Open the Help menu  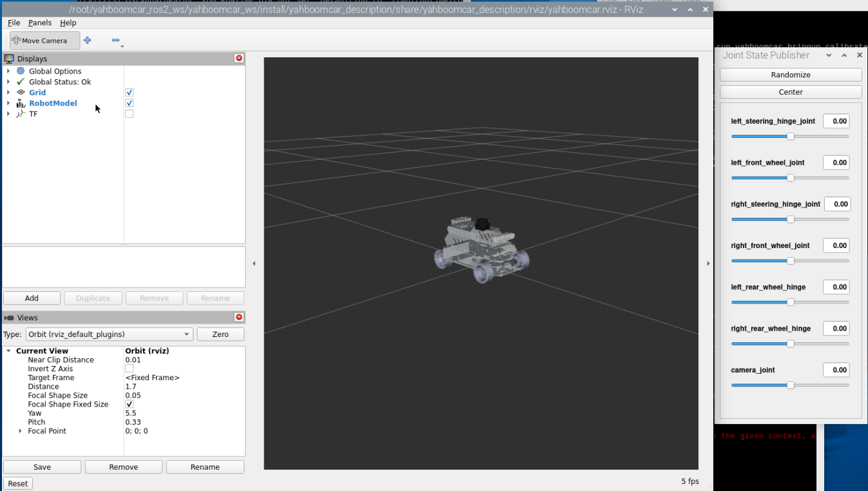68,23
